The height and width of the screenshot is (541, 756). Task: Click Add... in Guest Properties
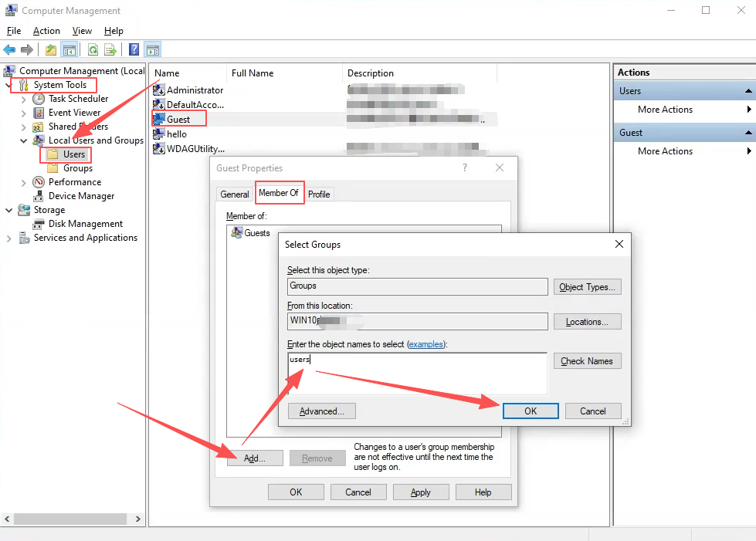pyautogui.click(x=255, y=458)
